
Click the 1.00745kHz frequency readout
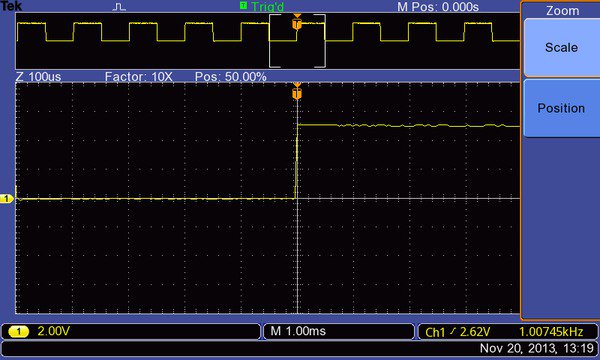pos(551,332)
